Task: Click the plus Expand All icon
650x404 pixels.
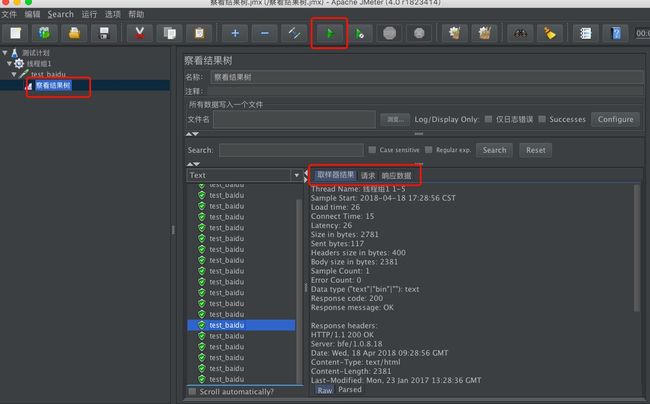Action: pyautogui.click(x=235, y=33)
